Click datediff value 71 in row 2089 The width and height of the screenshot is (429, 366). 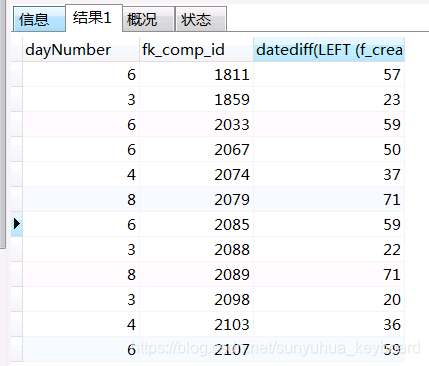coord(329,274)
